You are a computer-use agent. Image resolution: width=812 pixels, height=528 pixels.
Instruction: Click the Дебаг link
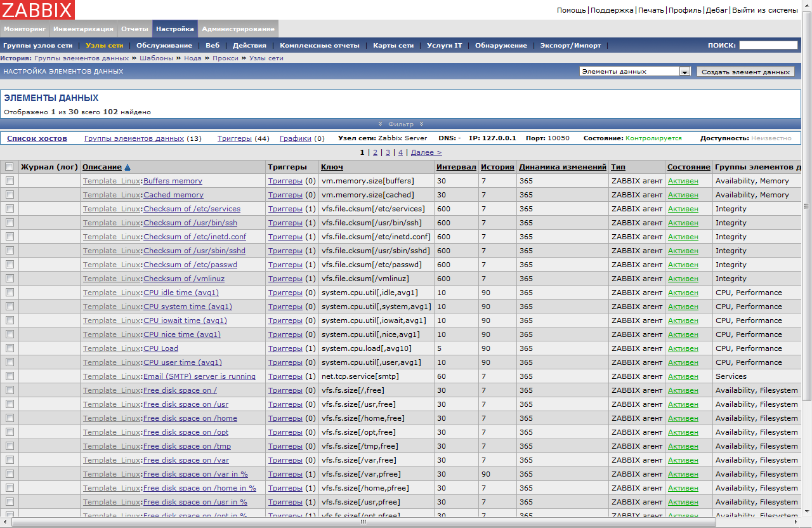pyautogui.click(x=717, y=10)
